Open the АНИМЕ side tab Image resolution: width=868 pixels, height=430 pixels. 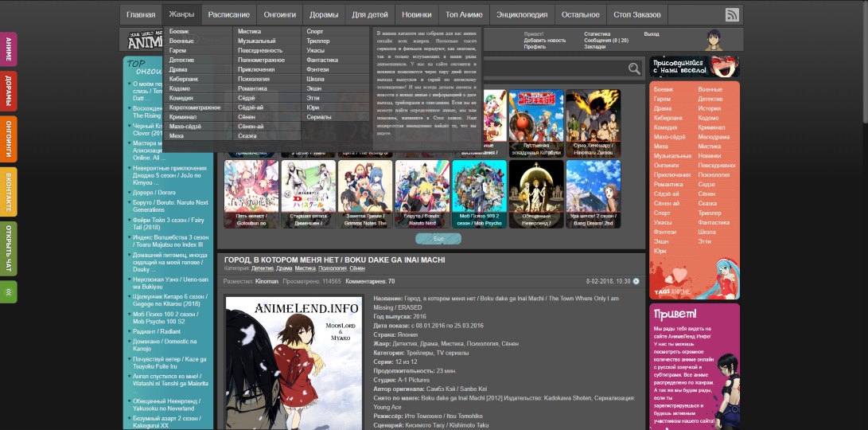[8, 49]
